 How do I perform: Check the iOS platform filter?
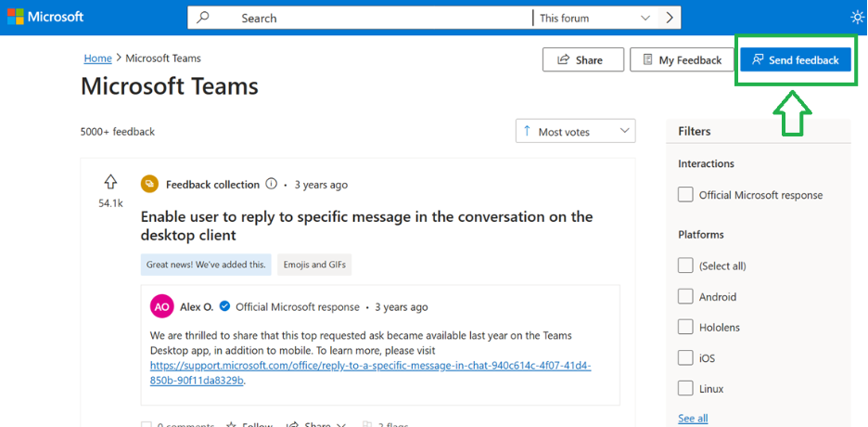pos(685,358)
